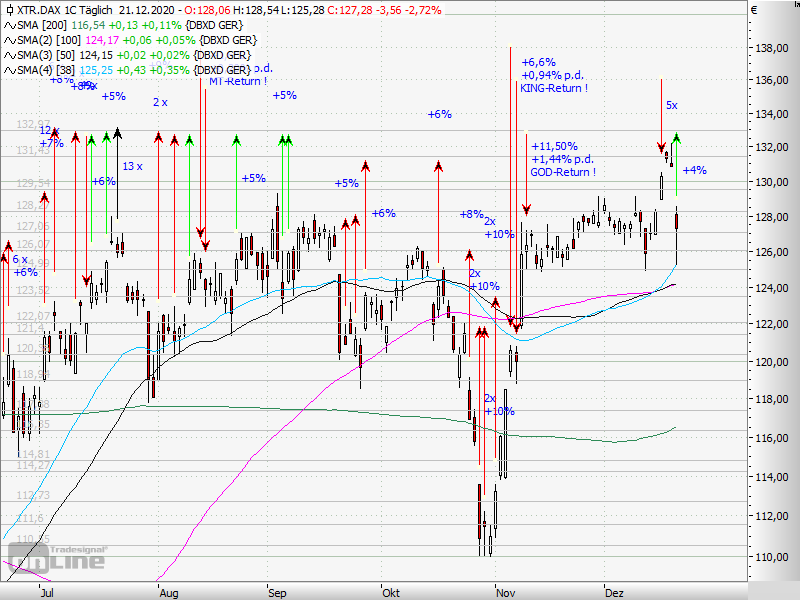This screenshot has width=800, height=600.
Task: Click the Nov label on time axis
Action: [x=506, y=593]
